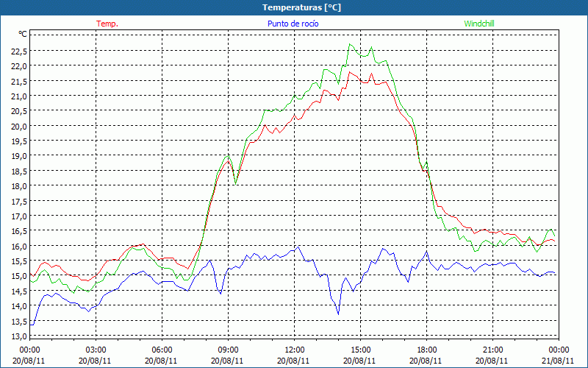This screenshot has width=588, height=368.
Task: Click the 18,5 y-axis value
Action: click(x=19, y=171)
